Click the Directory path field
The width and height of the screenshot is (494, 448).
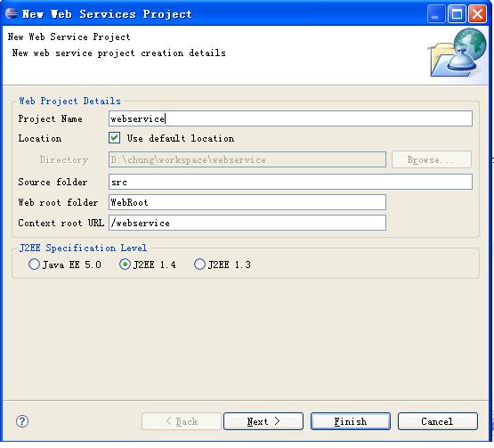(247, 159)
